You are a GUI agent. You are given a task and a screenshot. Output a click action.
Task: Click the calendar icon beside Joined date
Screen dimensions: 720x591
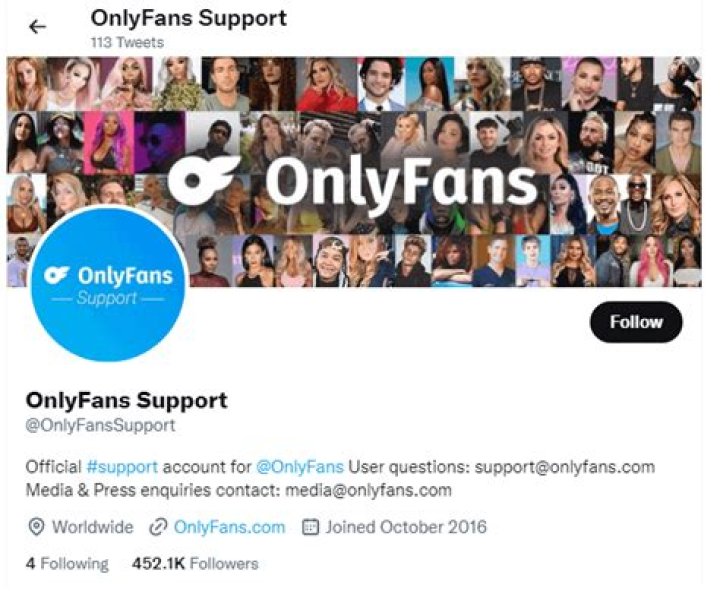(310, 527)
